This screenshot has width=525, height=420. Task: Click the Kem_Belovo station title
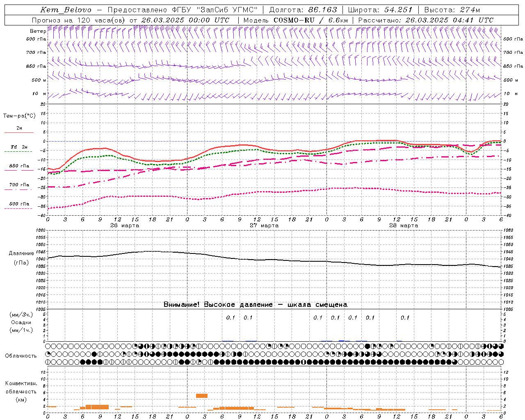(66, 10)
